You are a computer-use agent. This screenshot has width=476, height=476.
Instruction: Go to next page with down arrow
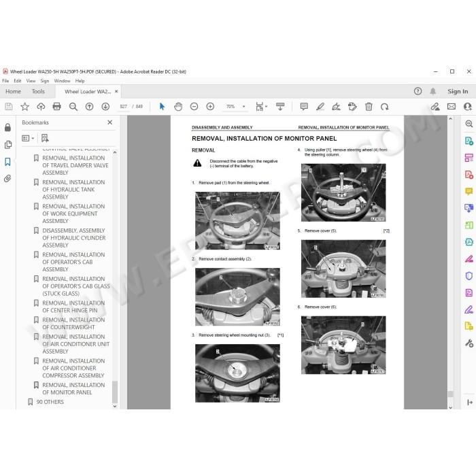click(105, 107)
